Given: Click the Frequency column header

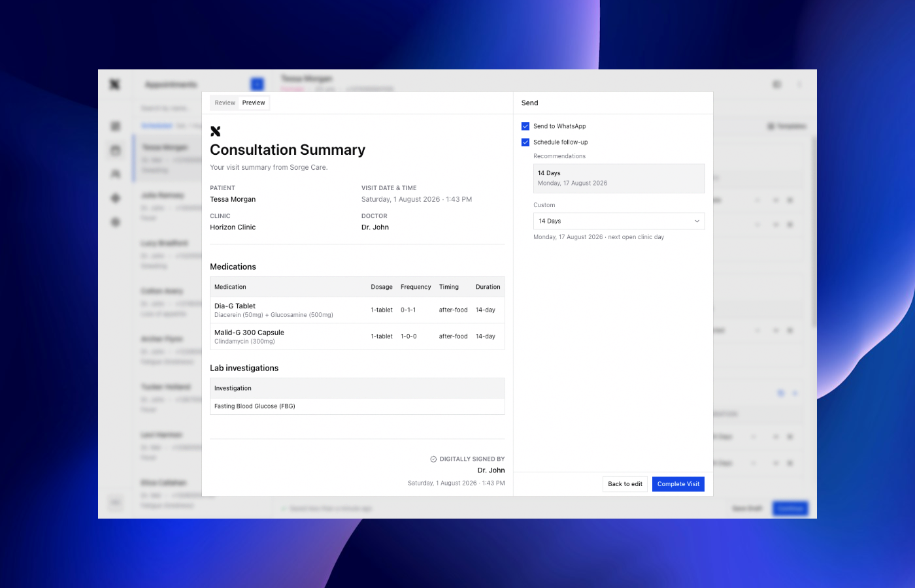Looking at the screenshot, I should coord(416,287).
